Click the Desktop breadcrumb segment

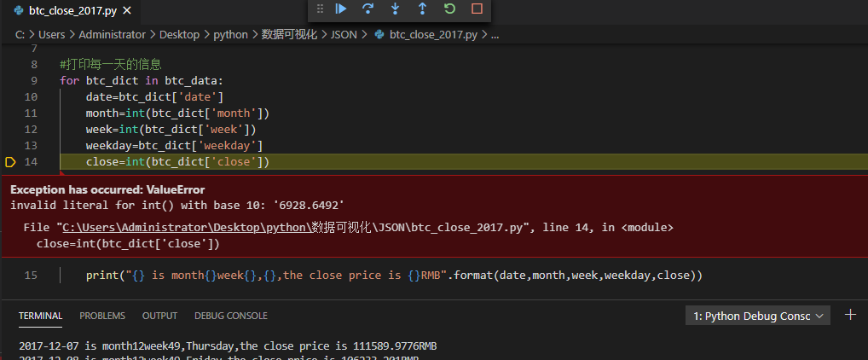tap(179, 34)
